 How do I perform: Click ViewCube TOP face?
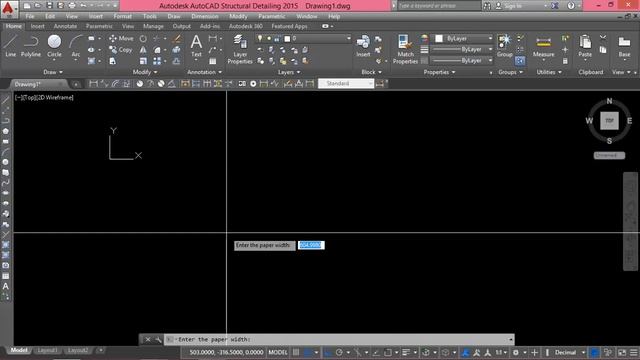click(609, 120)
